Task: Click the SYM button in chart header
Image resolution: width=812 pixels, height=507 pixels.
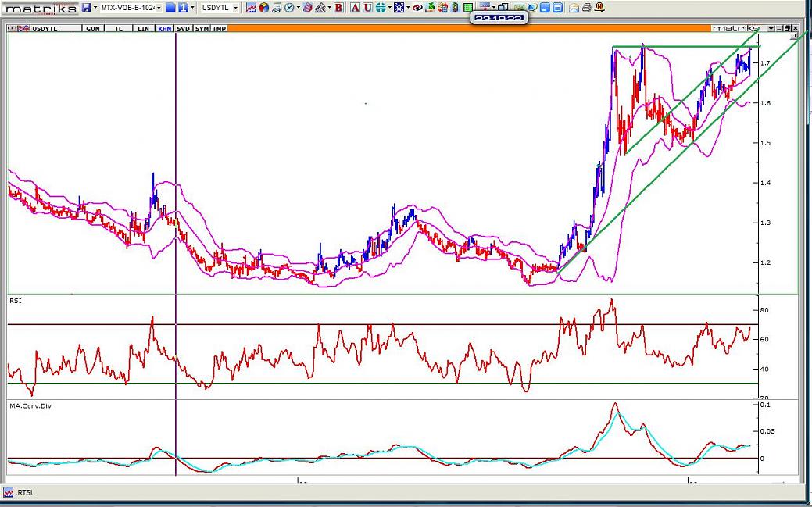Action: pyautogui.click(x=202, y=28)
